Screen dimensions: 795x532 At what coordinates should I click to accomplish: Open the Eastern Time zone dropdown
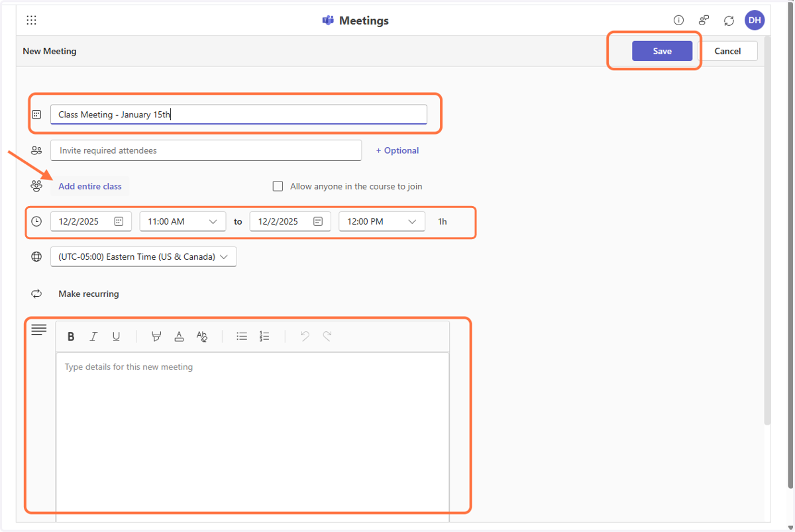point(143,257)
